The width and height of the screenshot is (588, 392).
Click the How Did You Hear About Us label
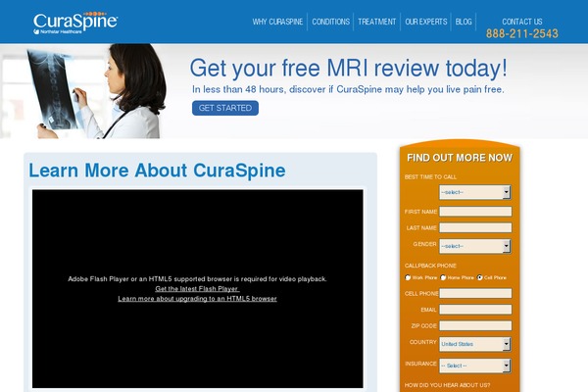448,385
